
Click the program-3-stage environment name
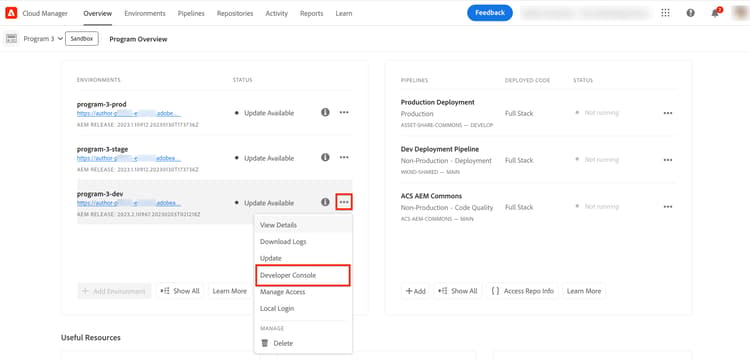click(102, 149)
